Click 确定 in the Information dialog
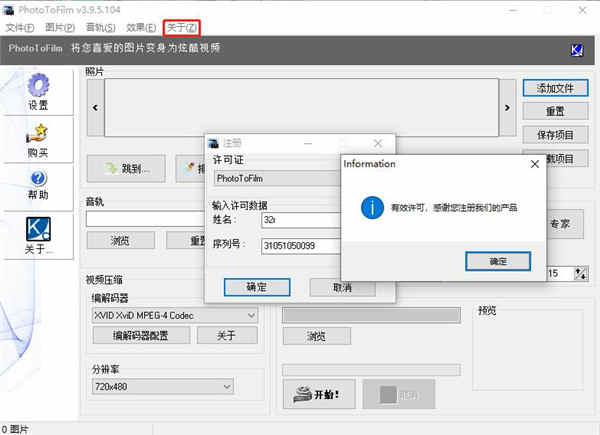Screen dimensions: 600x435 tap(498, 261)
